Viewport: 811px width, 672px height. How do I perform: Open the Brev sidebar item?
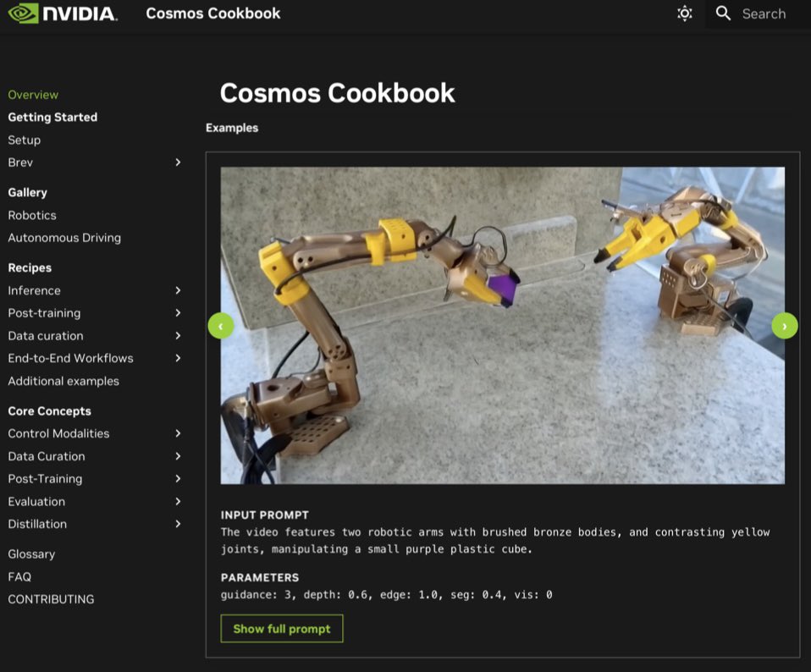(20, 162)
